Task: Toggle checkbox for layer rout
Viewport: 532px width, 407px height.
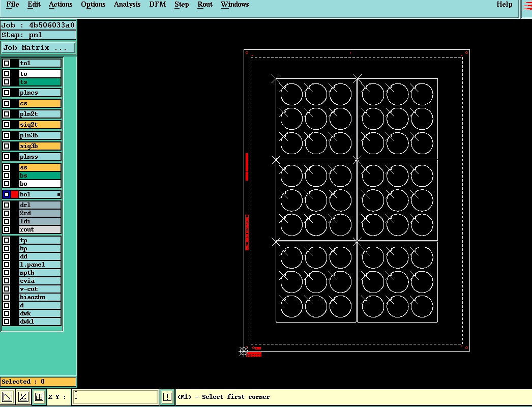Action: tap(7, 229)
